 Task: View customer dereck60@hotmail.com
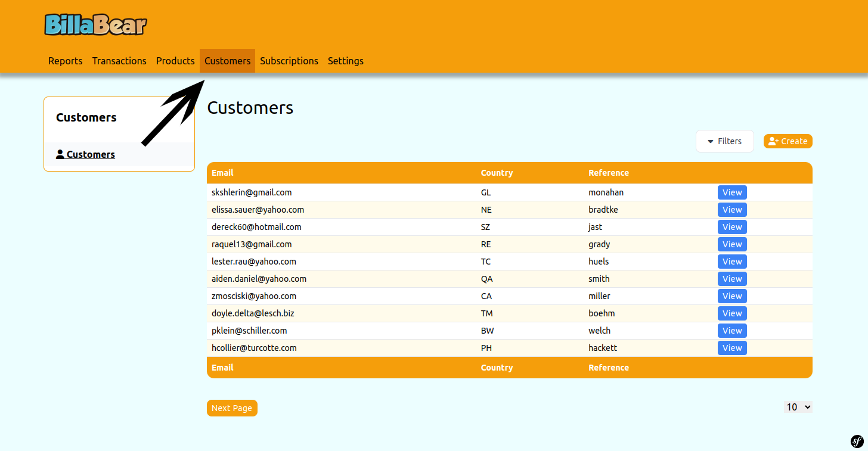coord(732,227)
